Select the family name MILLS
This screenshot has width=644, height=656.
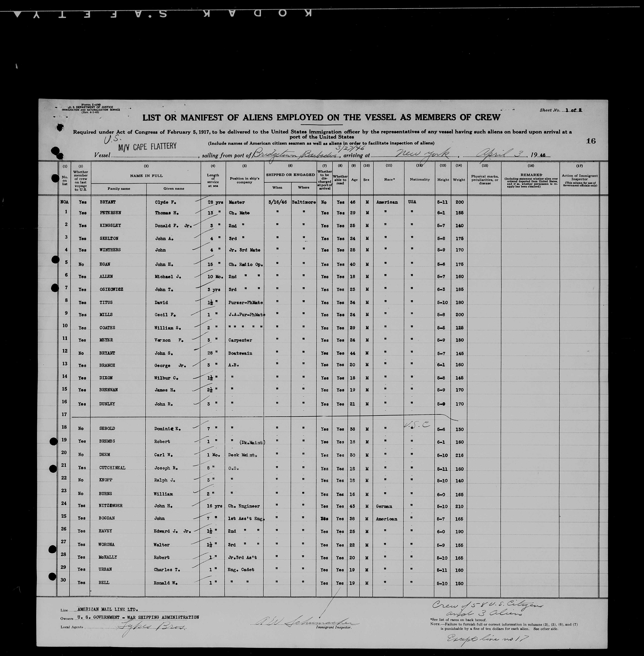[106, 314]
